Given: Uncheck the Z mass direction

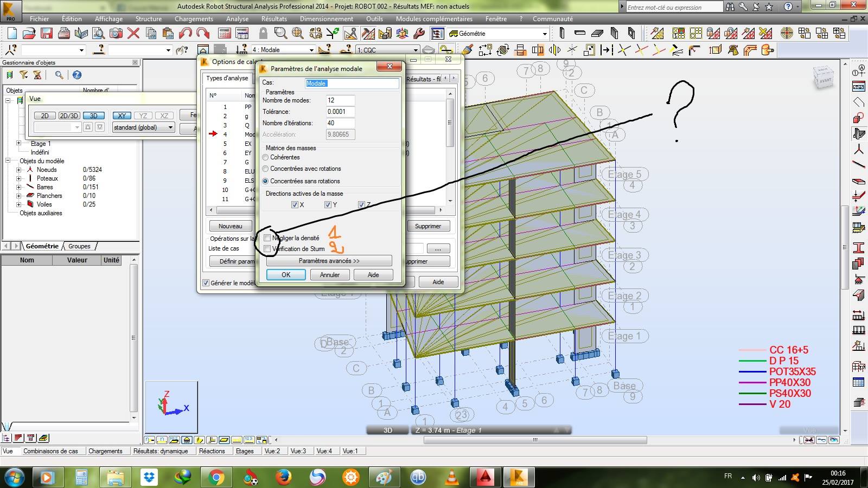Looking at the screenshot, I should 361,204.
